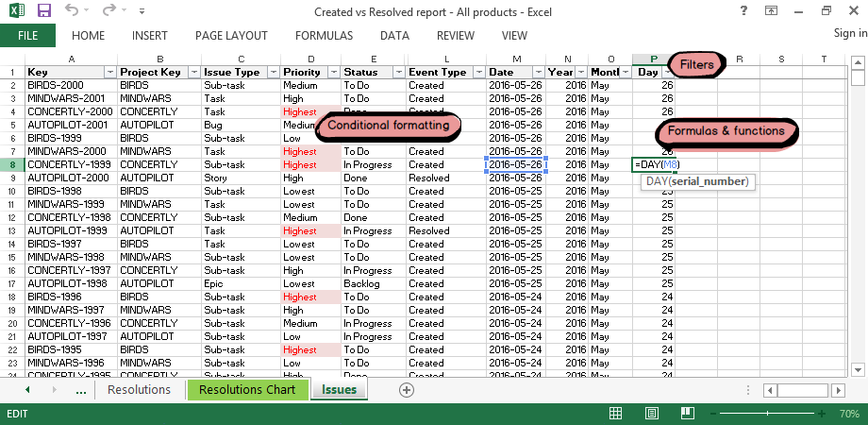This screenshot has width=868, height=425.
Task: Go to next sheet tab arrow
Action: (54, 390)
